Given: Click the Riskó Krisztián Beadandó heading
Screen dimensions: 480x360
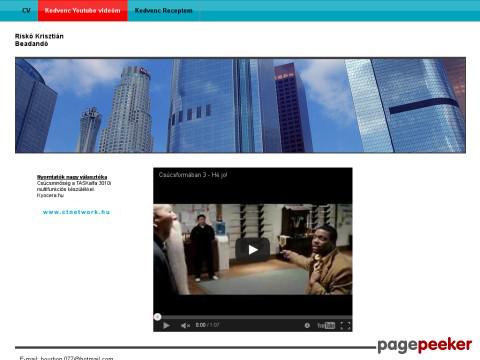Looking at the screenshot, I should click(39, 40).
